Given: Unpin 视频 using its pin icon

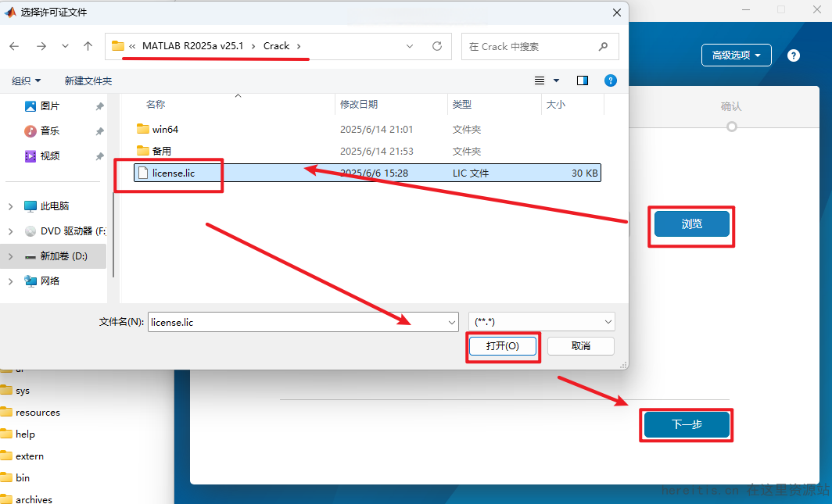Looking at the screenshot, I should click(100, 156).
